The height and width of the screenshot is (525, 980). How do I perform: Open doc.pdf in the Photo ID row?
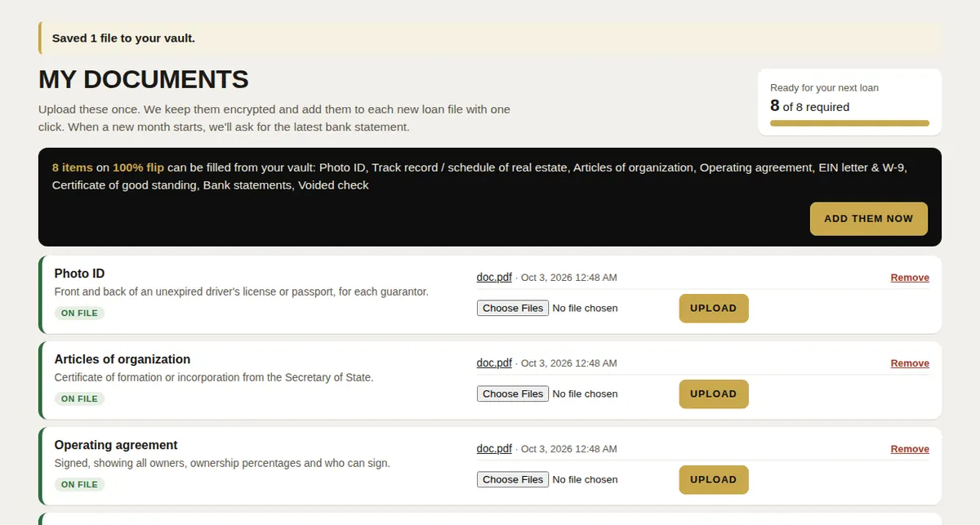(x=494, y=278)
